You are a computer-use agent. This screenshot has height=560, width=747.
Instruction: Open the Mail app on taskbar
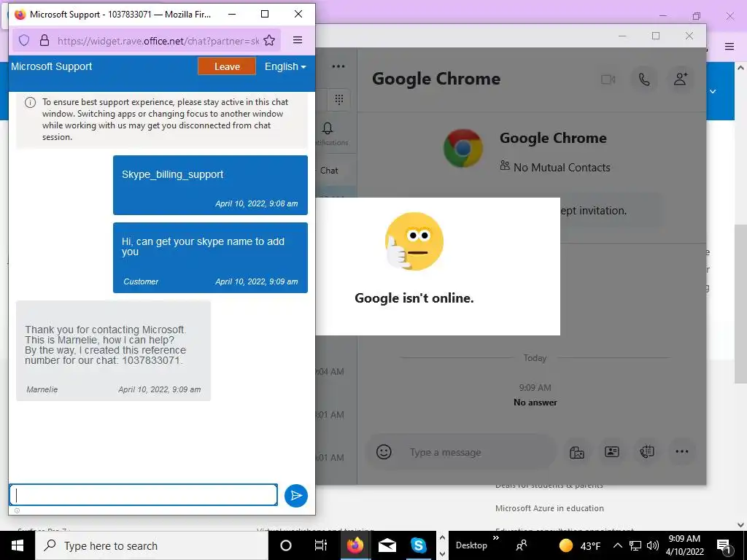point(387,545)
